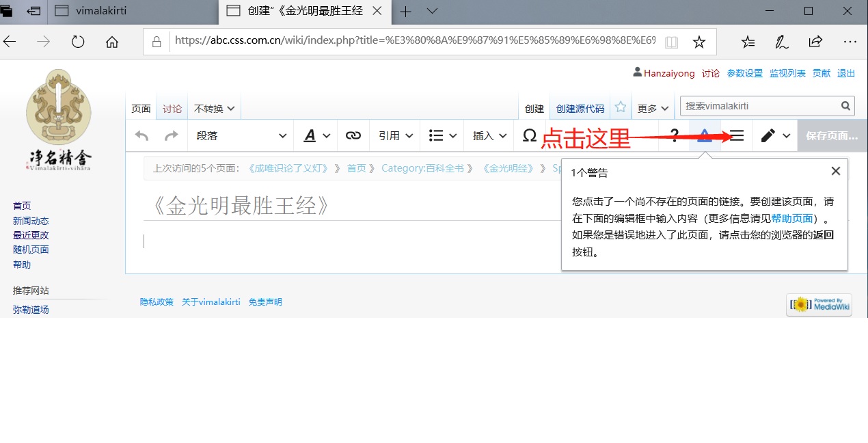This screenshot has height=443, width=868.
Task: Close the 1个警告 notice popup
Action: click(x=835, y=172)
